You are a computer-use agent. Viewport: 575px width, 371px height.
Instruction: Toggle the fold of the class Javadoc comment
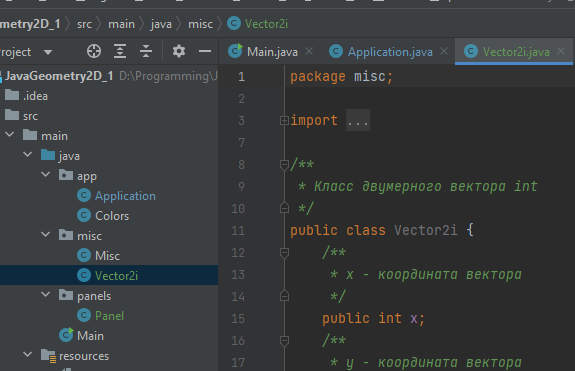tap(284, 165)
